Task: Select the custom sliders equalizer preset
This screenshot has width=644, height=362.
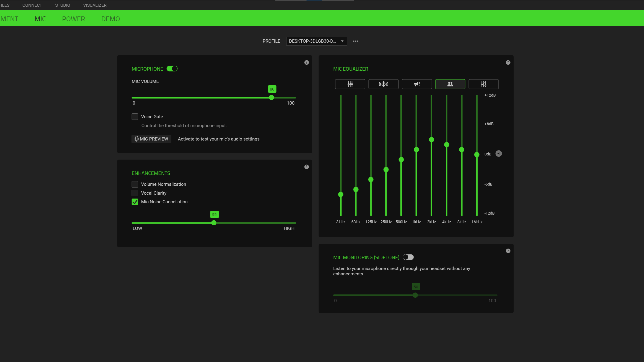Action: pyautogui.click(x=483, y=84)
